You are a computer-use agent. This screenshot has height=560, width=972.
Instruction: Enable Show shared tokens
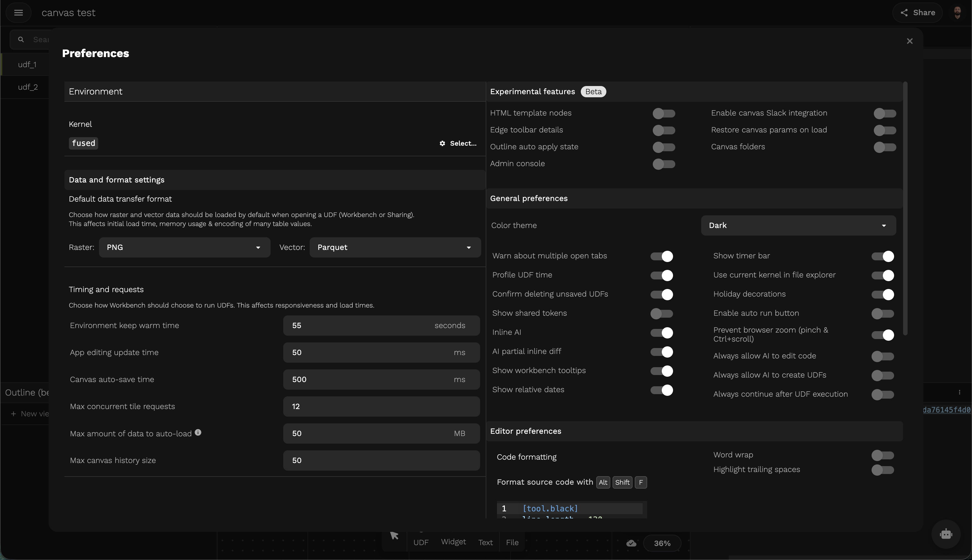click(662, 314)
